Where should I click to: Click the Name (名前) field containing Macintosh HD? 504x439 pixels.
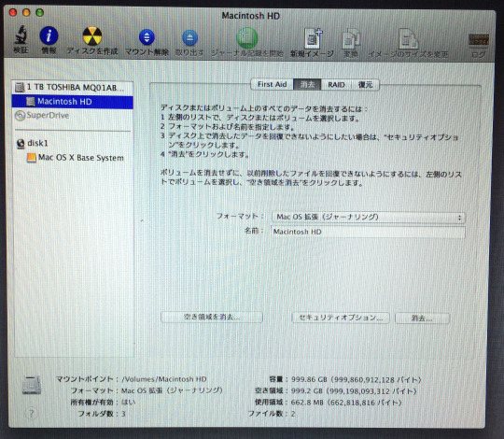369,232
